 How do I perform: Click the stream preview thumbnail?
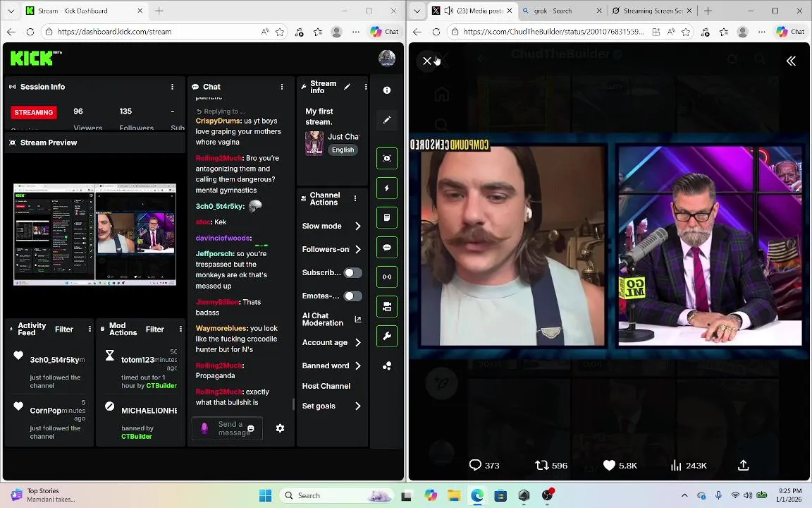click(94, 234)
